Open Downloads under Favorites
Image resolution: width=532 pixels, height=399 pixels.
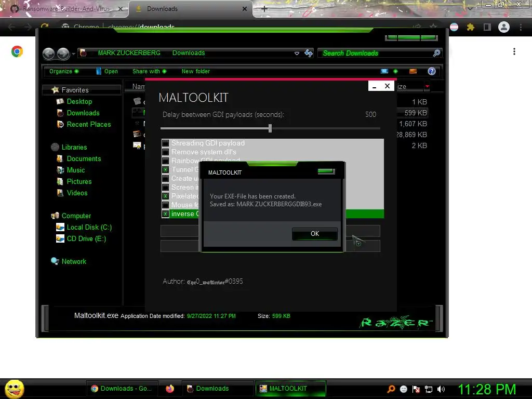[x=83, y=113]
